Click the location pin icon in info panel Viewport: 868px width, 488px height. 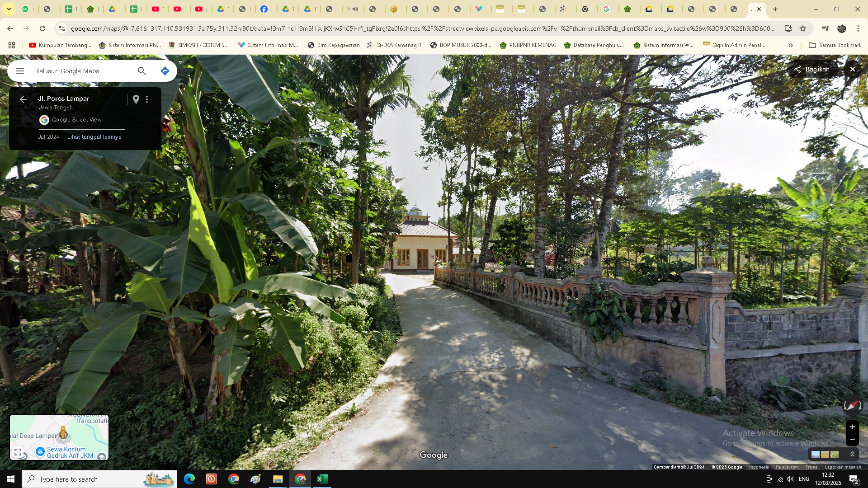pyautogui.click(x=136, y=99)
